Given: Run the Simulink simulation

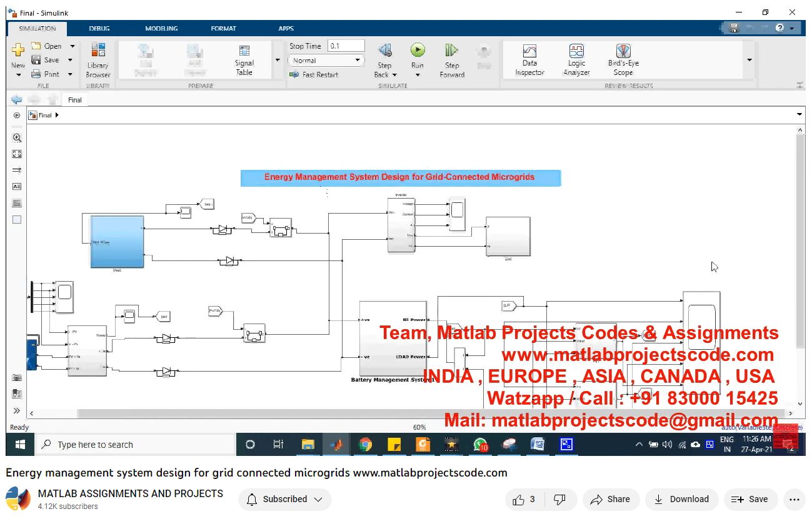Looking at the screenshot, I should point(418,51).
